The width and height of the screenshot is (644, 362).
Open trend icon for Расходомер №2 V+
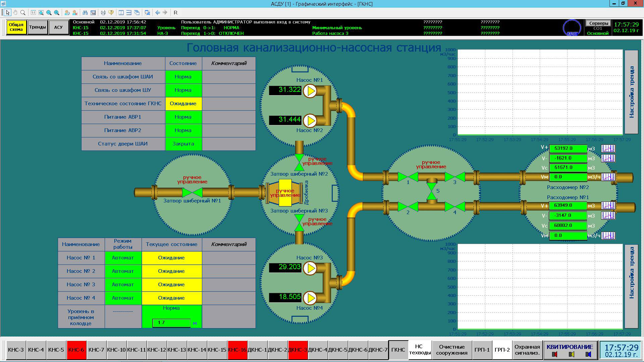click(x=608, y=148)
